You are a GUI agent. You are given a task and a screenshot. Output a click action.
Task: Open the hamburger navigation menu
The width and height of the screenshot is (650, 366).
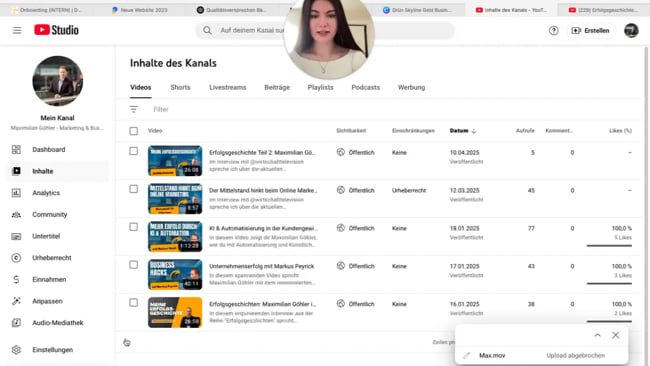pos(17,30)
